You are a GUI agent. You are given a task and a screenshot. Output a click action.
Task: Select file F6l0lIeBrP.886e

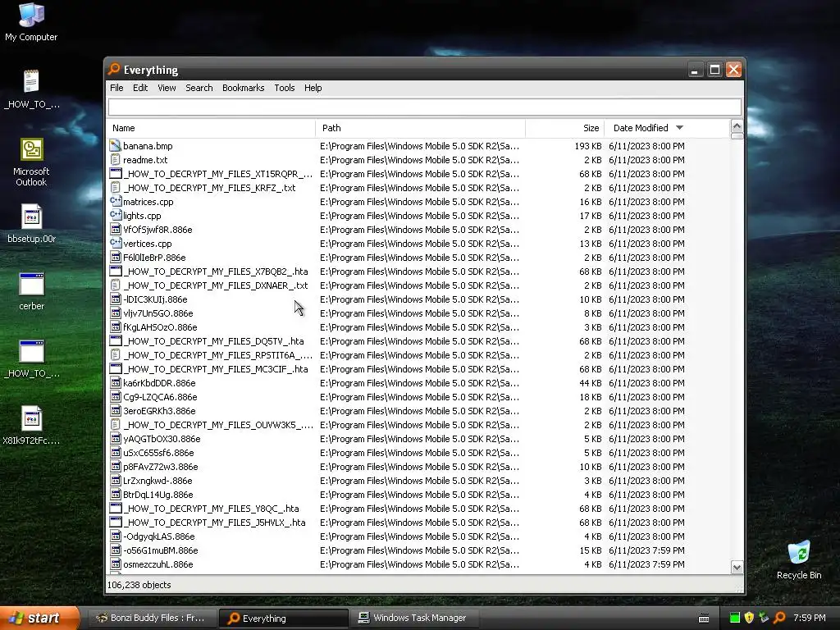154,257
